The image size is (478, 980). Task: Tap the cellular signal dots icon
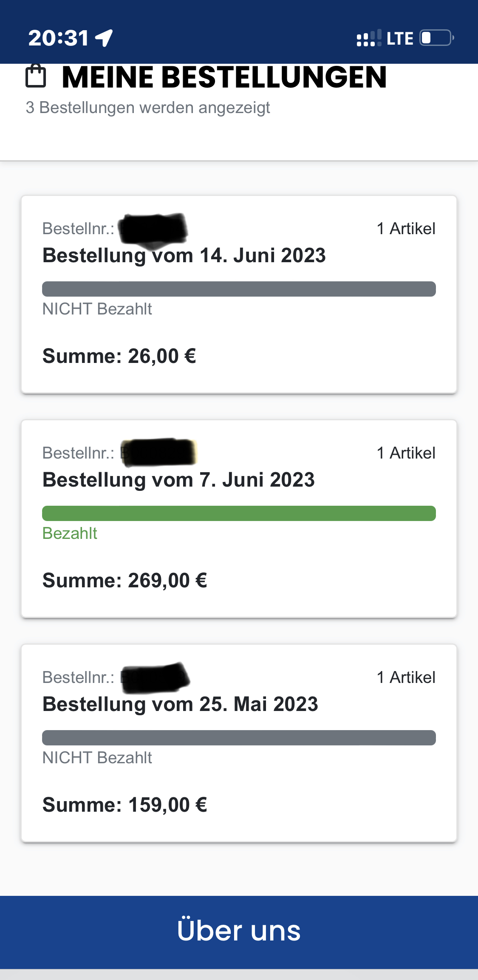(x=368, y=38)
